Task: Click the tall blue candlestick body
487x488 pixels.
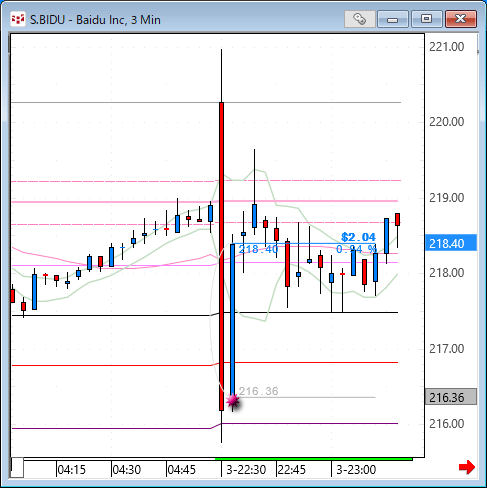Action: tap(232, 320)
